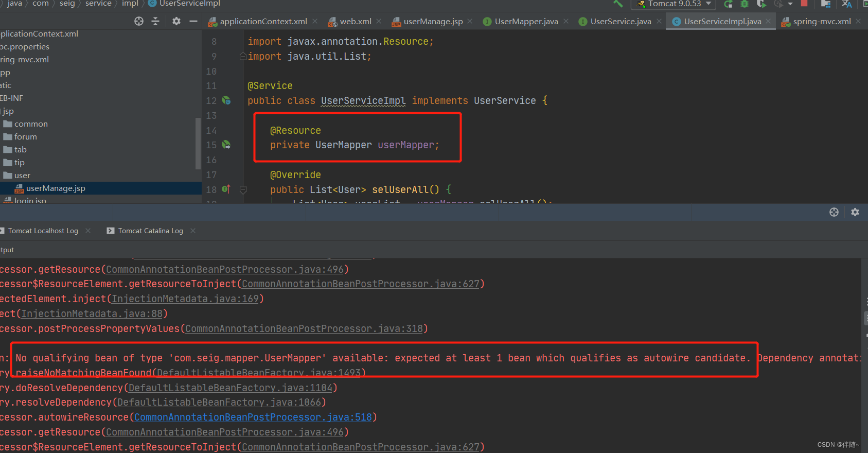Collapse the imports fold marker at line 9
This screenshot has width=868, height=453.
(243, 56)
